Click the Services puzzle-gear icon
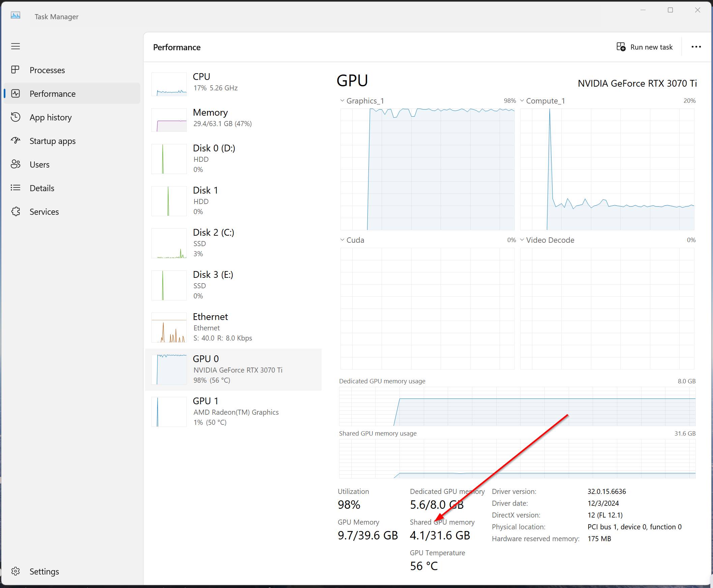This screenshot has width=713, height=588. [16, 211]
